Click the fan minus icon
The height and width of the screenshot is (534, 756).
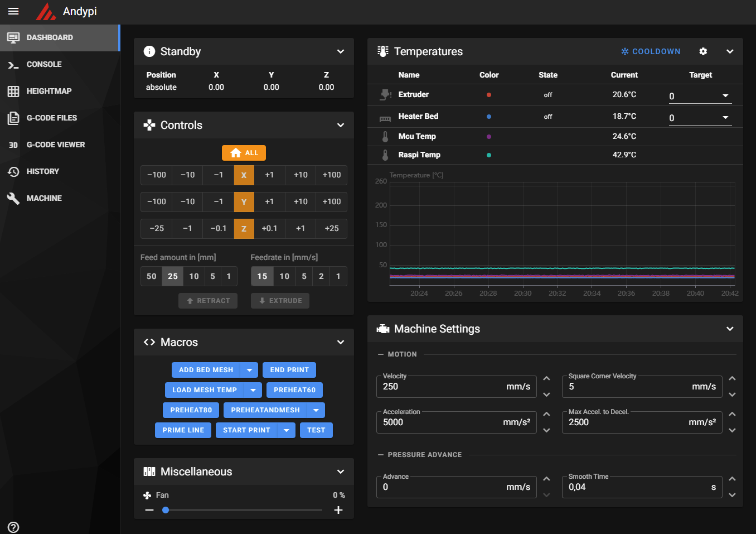pos(149,510)
